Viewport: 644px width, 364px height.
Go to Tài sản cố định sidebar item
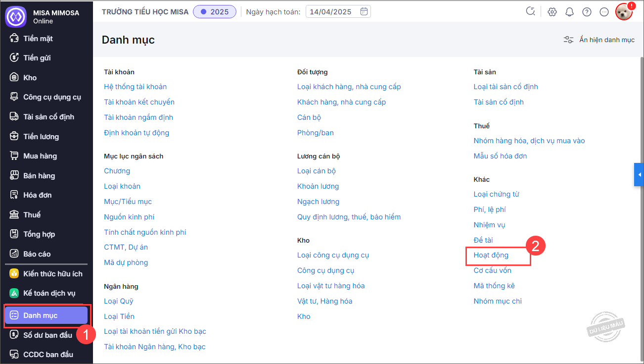tap(48, 117)
